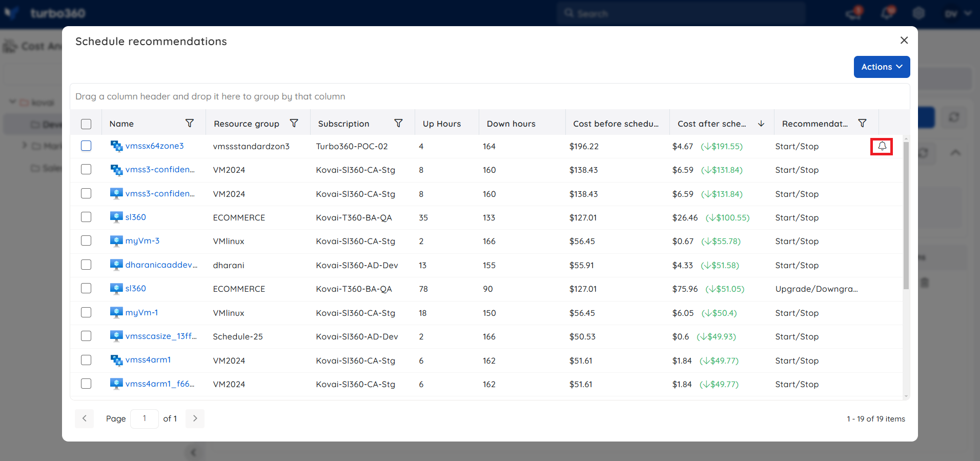The width and height of the screenshot is (980, 461).
Task: Click the Search box in the top bar
Action: (682, 13)
